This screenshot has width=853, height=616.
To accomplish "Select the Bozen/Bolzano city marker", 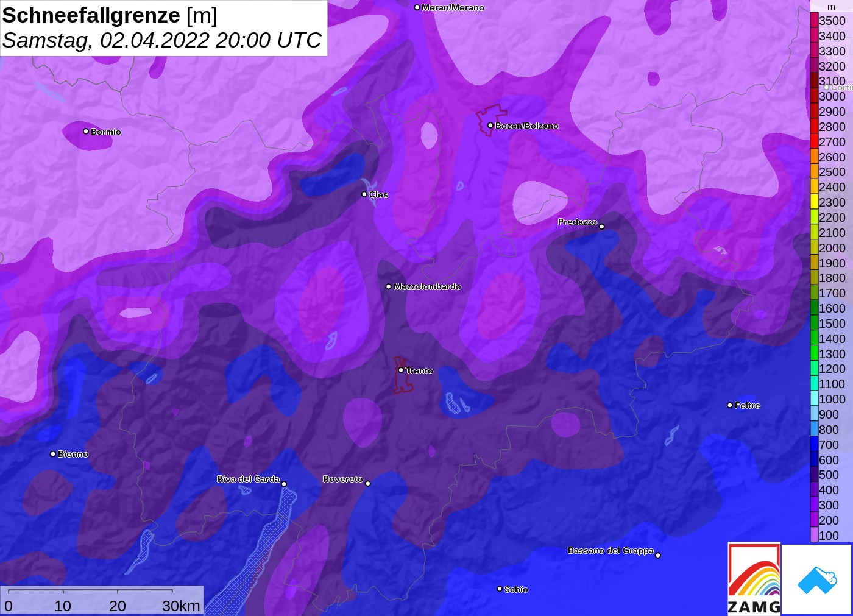I will click(490, 126).
